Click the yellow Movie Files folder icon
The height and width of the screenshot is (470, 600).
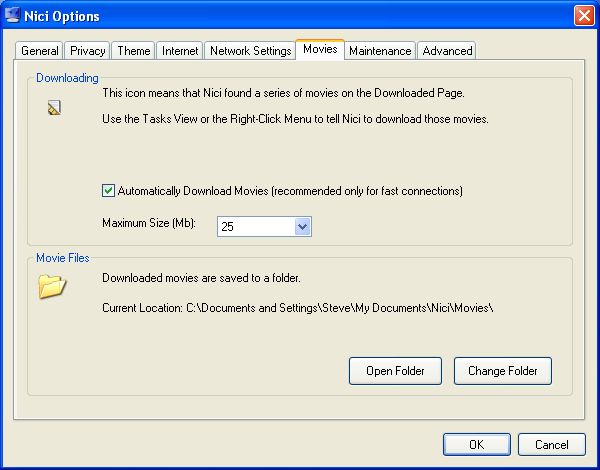point(51,286)
